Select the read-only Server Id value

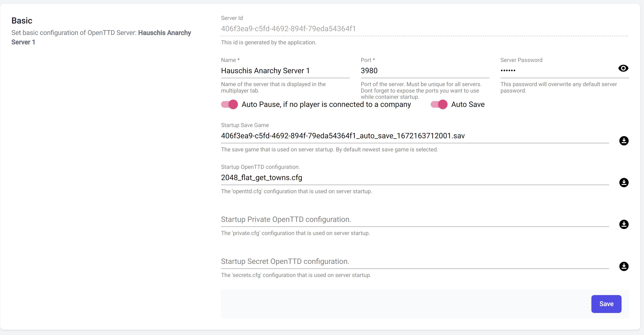click(288, 29)
